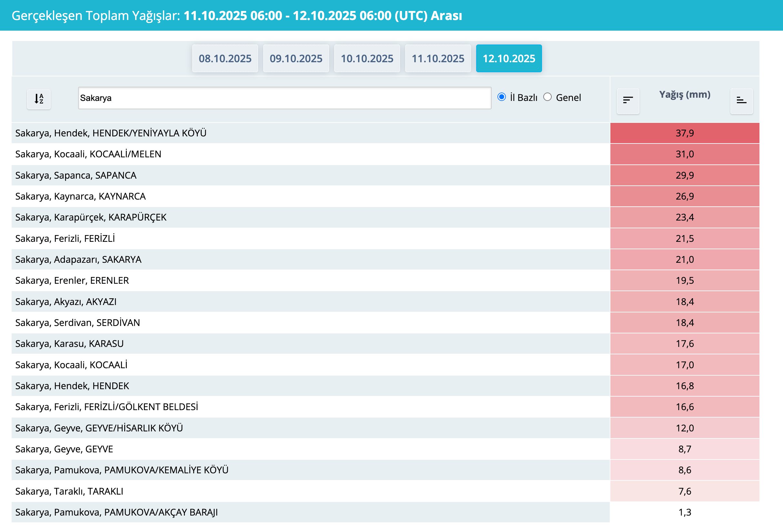Click the Yağış (mm) column header
The height and width of the screenshot is (532, 783).
(685, 94)
